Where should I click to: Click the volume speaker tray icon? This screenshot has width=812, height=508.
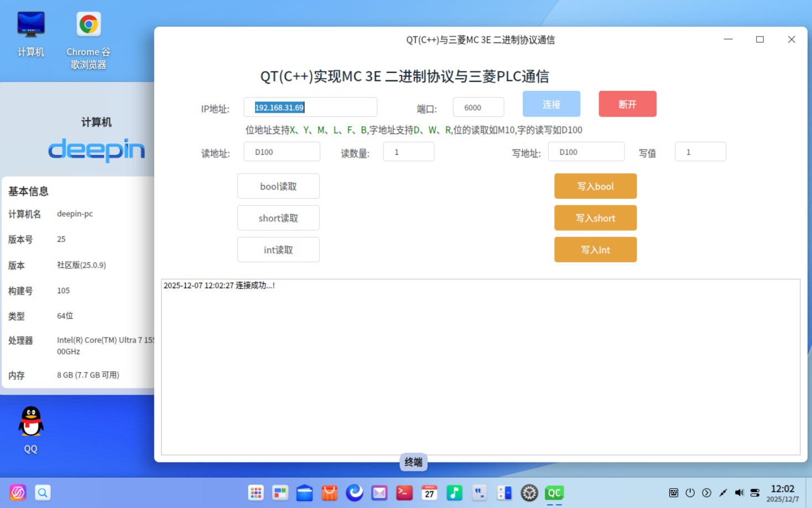pos(740,493)
